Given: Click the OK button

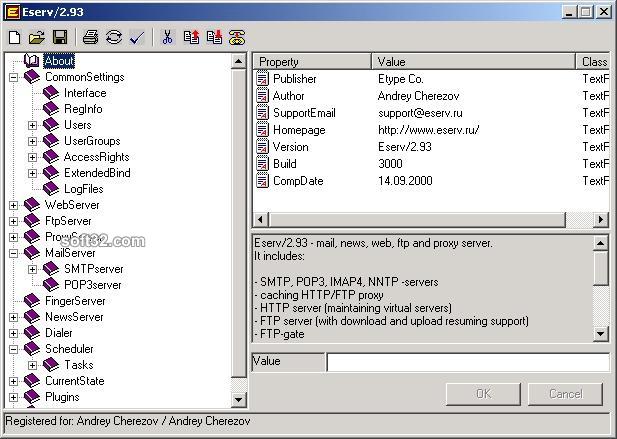Looking at the screenshot, I should (x=483, y=394).
